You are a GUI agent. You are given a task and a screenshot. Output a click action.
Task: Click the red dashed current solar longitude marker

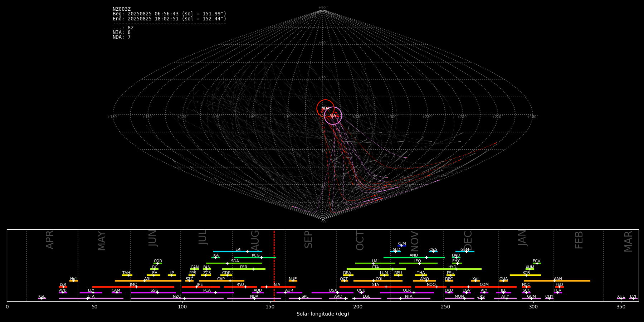pos(274,265)
